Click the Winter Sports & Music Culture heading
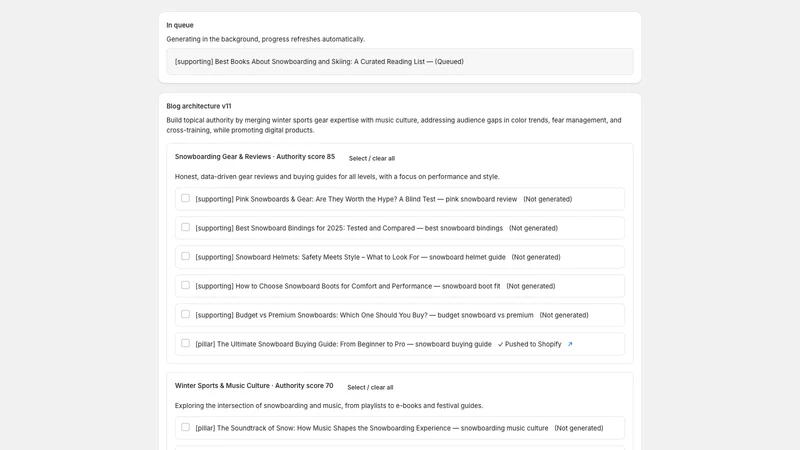800x450 pixels. click(x=254, y=386)
